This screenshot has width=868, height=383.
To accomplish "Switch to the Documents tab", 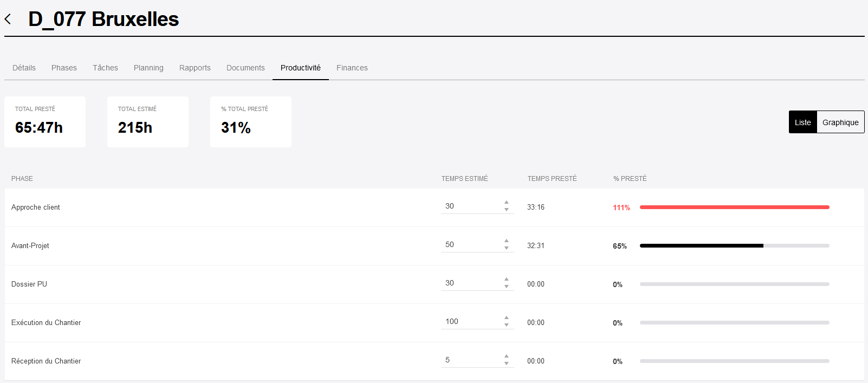I will point(245,68).
